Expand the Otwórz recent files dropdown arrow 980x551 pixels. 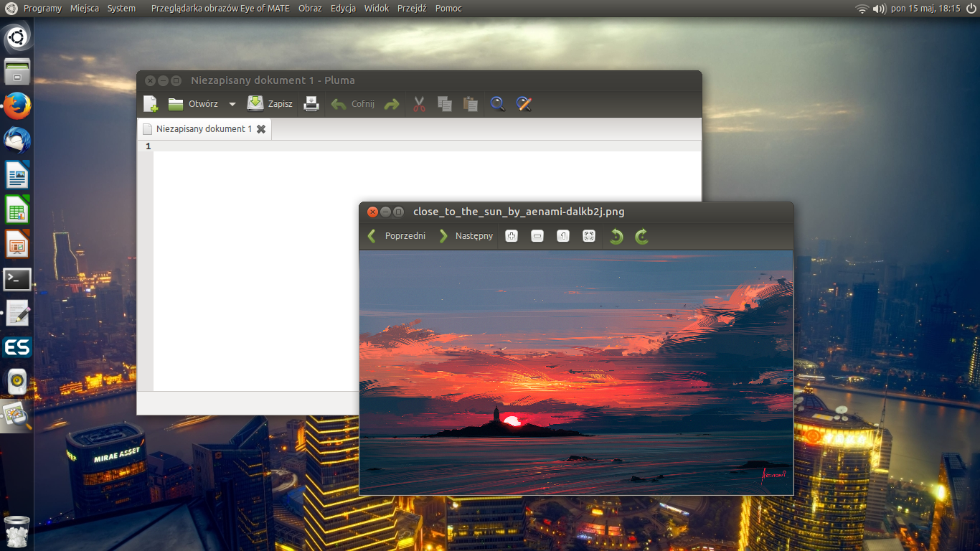232,104
